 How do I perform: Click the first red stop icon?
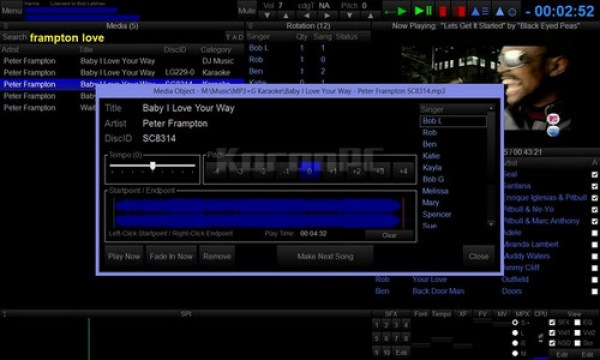(x=443, y=11)
